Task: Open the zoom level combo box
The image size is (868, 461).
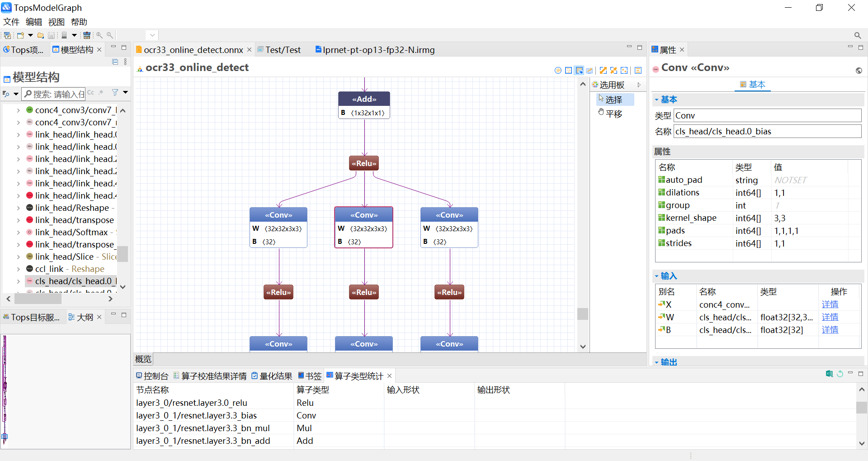Action: [152, 35]
